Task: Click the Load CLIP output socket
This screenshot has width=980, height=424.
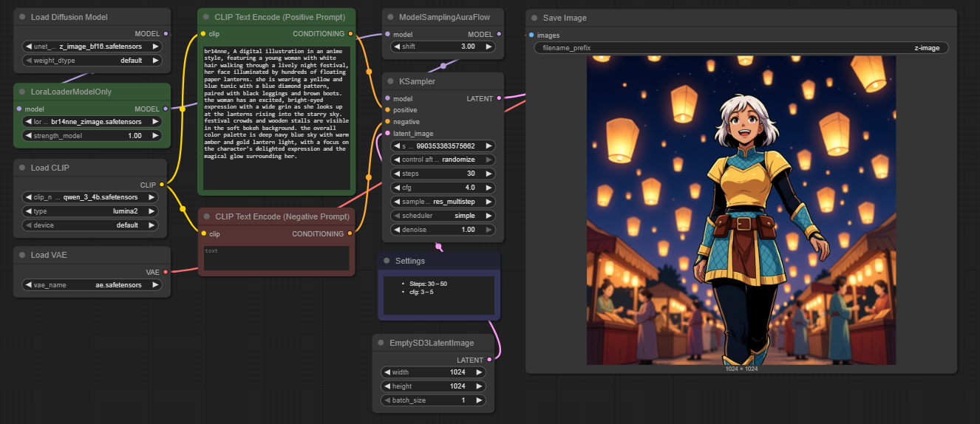Action: coord(162,185)
